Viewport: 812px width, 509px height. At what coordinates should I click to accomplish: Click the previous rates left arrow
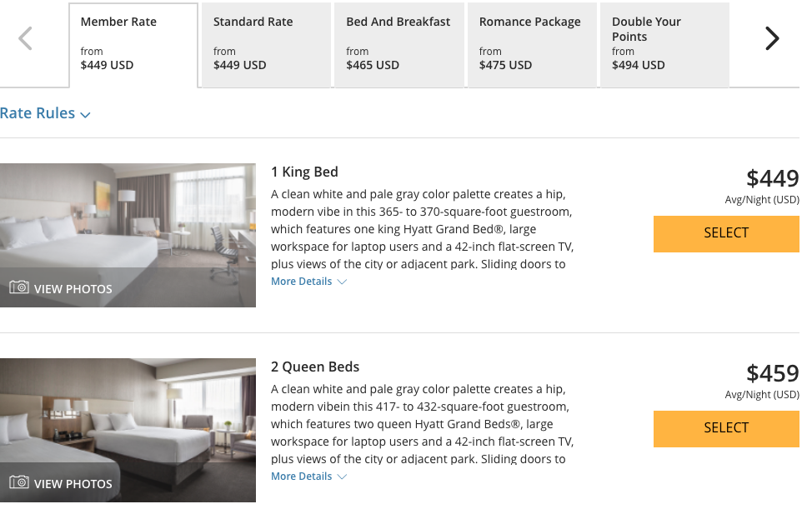click(x=25, y=38)
